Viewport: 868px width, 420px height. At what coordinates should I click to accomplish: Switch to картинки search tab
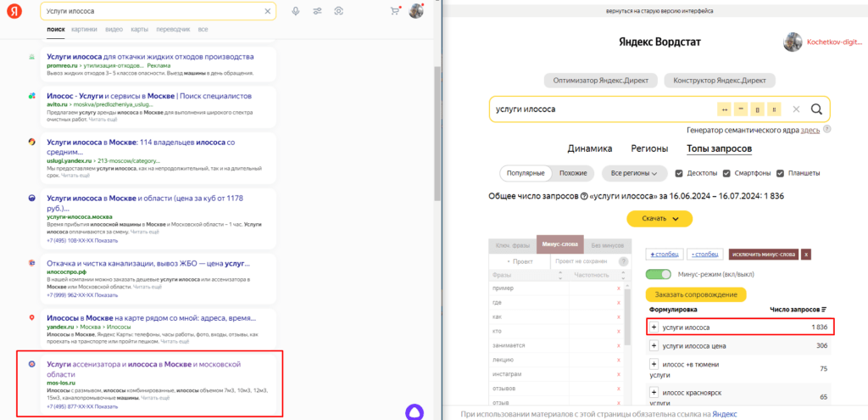click(84, 29)
